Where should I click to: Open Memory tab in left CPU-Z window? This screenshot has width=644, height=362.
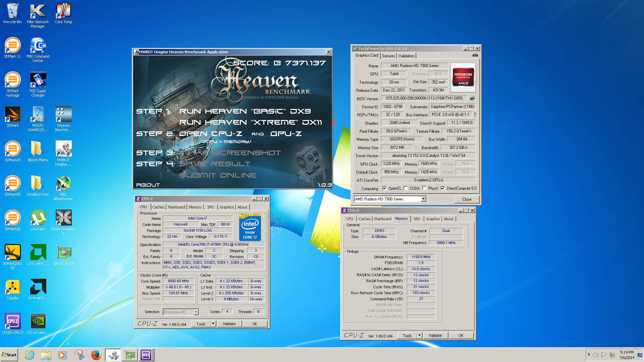(x=195, y=207)
